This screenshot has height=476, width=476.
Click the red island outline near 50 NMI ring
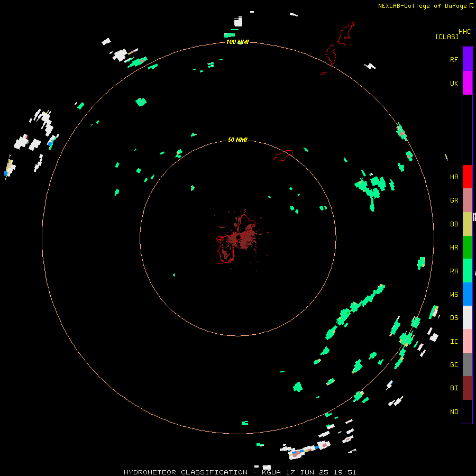point(283,155)
